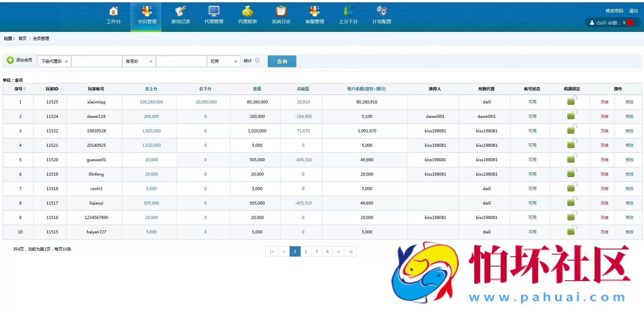Viewport: 644px width, 311px height.
Task: Click the 游戏记录 icon in the navigation bar
Action: tap(180, 11)
